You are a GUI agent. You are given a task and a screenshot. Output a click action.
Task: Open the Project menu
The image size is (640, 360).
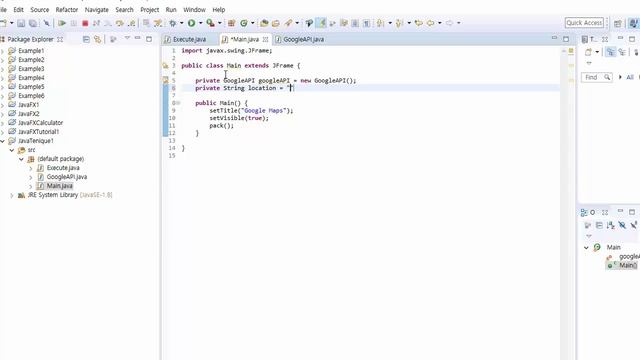[x=149, y=9]
